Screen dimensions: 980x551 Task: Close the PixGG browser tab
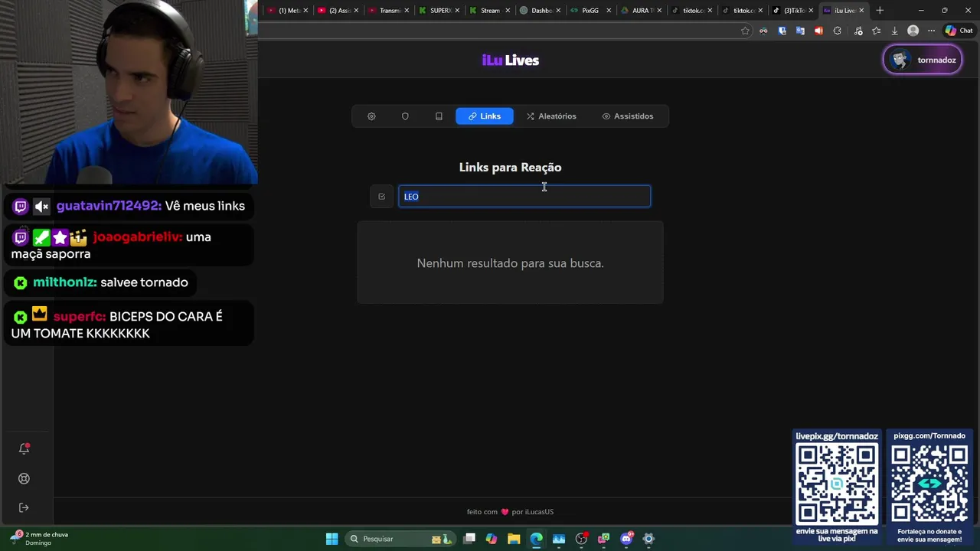[x=609, y=11]
